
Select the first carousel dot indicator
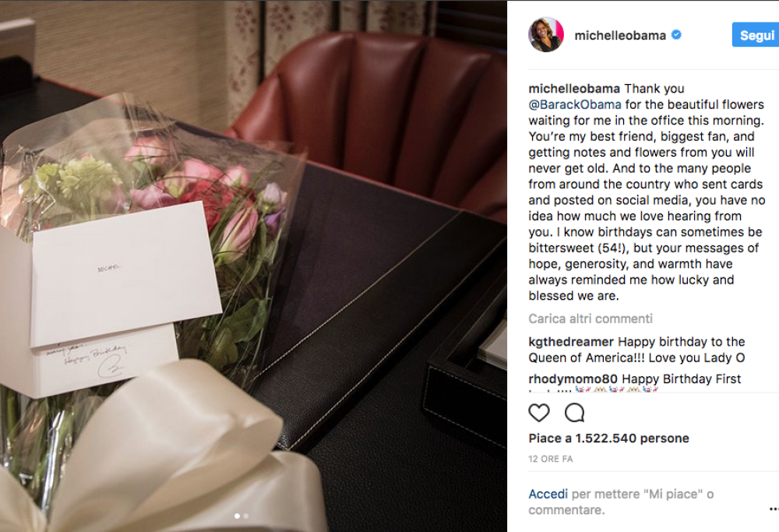pyautogui.click(x=237, y=516)
